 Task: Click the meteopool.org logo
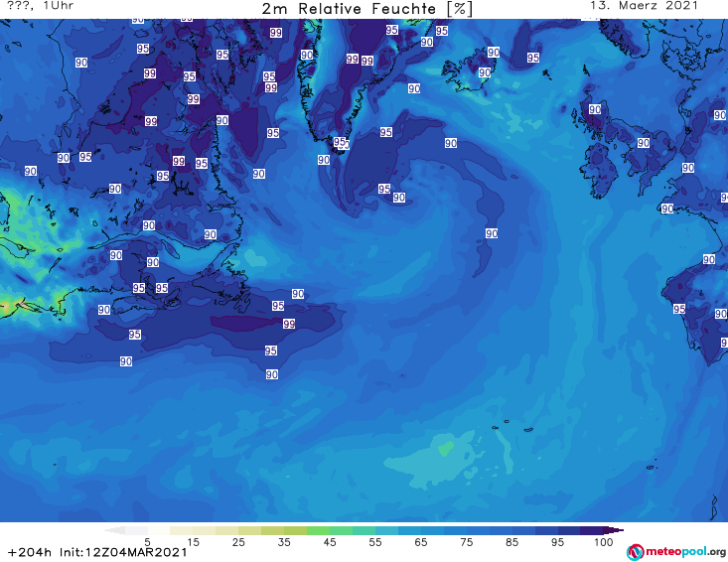pyautogui.click(x=676, y=552)
